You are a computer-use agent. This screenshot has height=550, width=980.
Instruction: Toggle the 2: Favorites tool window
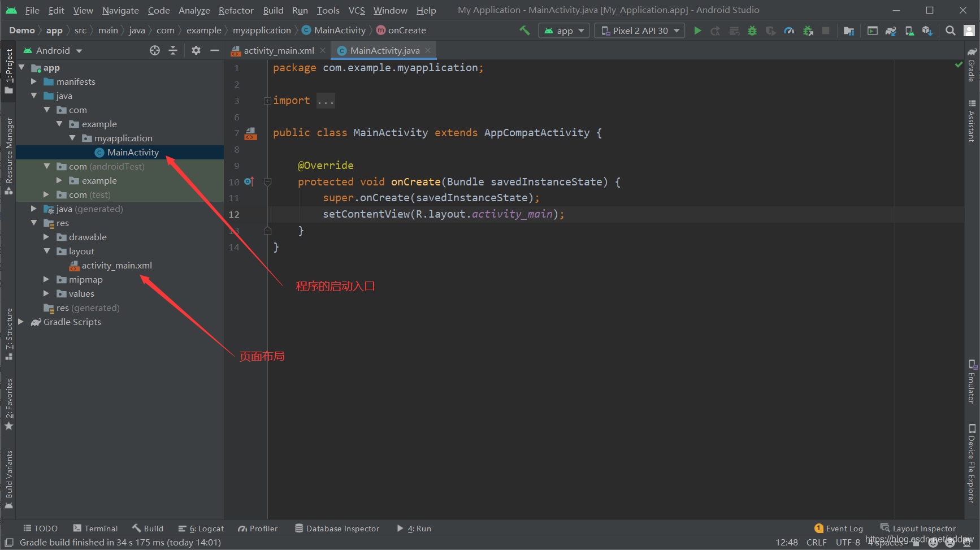(8, 405)
